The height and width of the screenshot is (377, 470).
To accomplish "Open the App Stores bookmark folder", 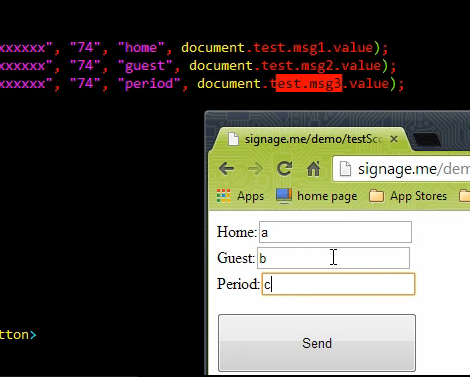I will coord(408,196).
